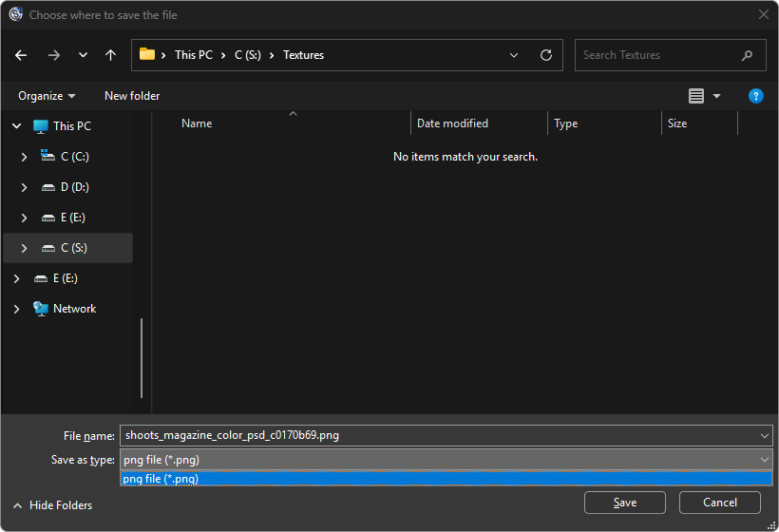Viewport: 779px width, 532px height.
Task: Create a New folder
Action: click(x=132, y=96)
